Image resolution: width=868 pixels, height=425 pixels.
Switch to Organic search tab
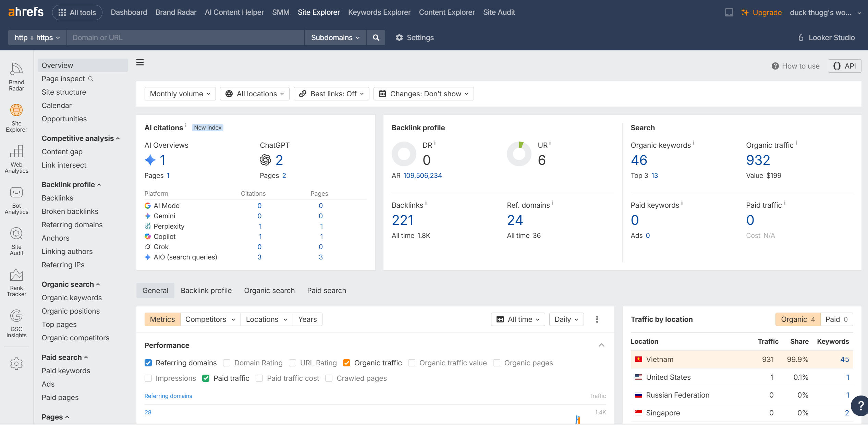point(269,290)
